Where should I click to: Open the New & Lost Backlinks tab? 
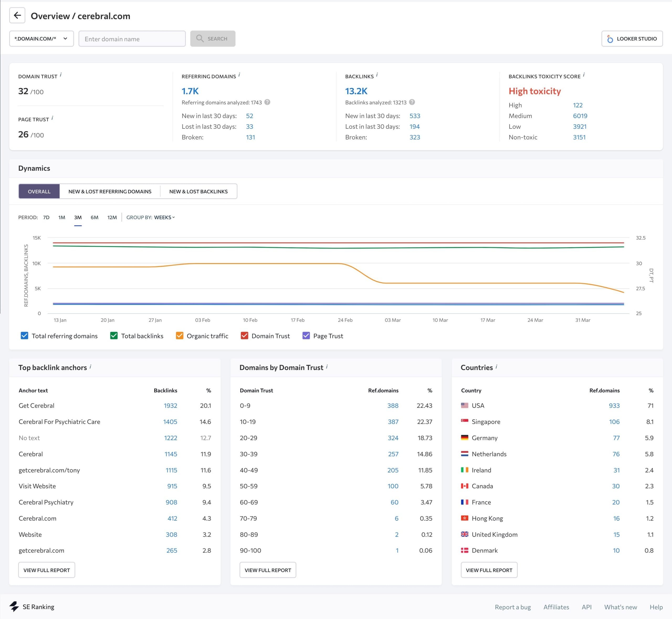pyautogui.click(x=198, y=191)
